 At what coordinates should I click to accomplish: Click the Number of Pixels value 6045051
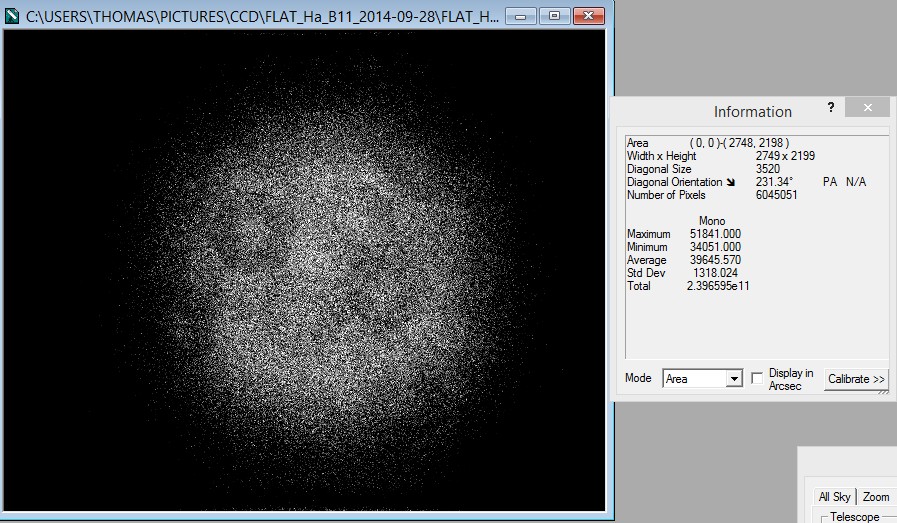click(x=776, y=195)
